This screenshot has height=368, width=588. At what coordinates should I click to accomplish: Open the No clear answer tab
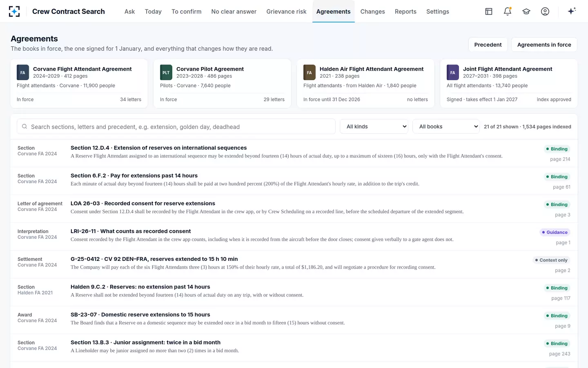(234, 11)
